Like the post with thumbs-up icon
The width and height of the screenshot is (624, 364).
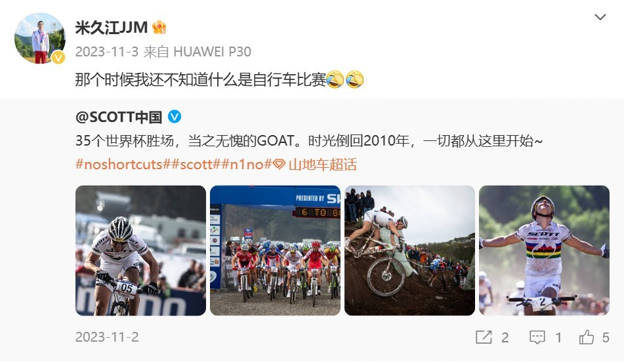tap(586, 337)
